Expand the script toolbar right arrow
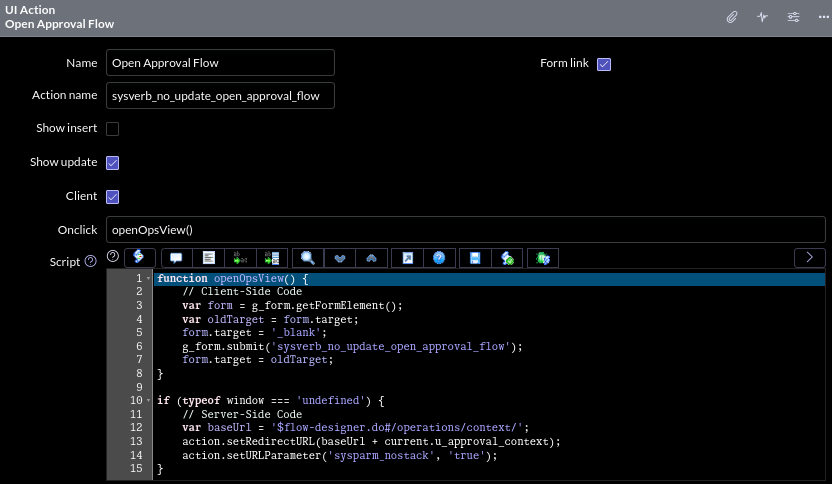The height and width of the screenshot is (484, 832). (809, 258)
